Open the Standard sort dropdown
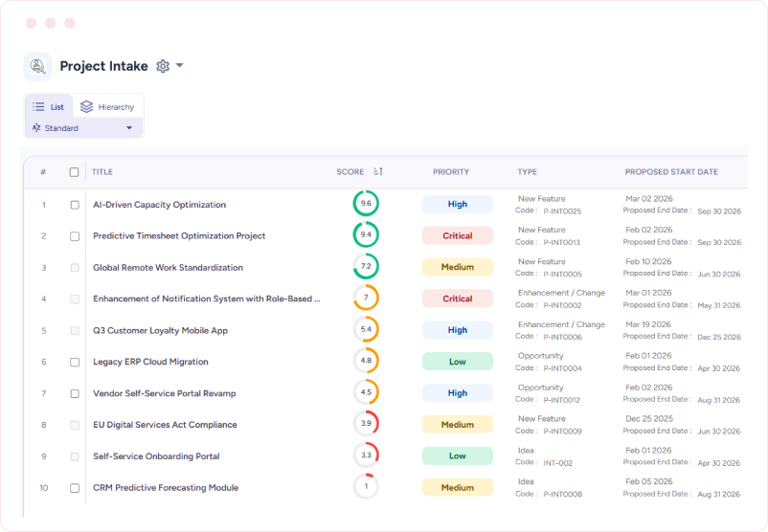 coord(82,128)
